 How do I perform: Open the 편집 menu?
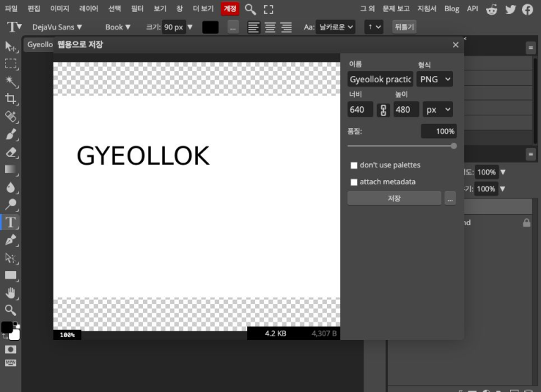click(x=34, y=8)
